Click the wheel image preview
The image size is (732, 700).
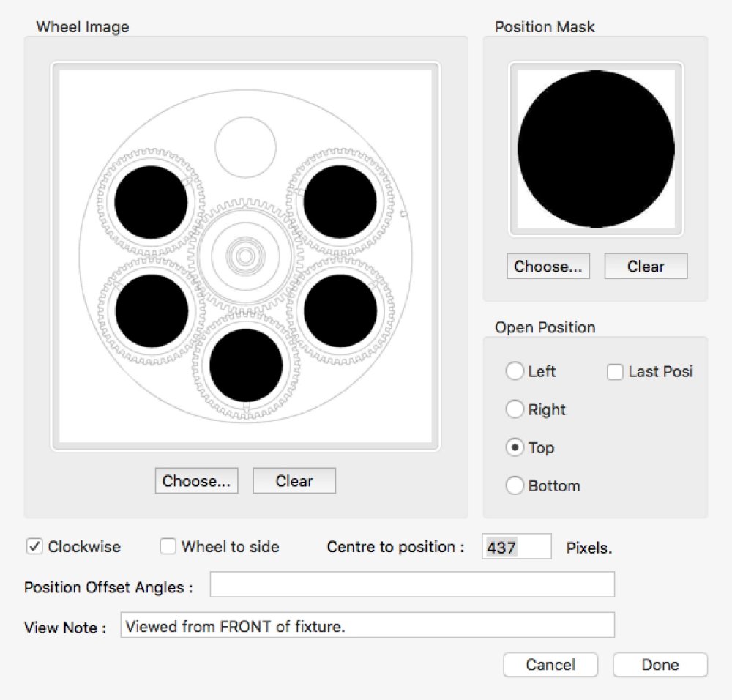(x=244, y=258)
